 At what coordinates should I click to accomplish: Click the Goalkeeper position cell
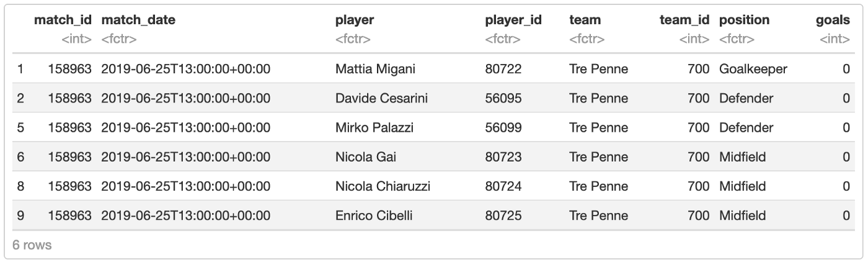753,69
